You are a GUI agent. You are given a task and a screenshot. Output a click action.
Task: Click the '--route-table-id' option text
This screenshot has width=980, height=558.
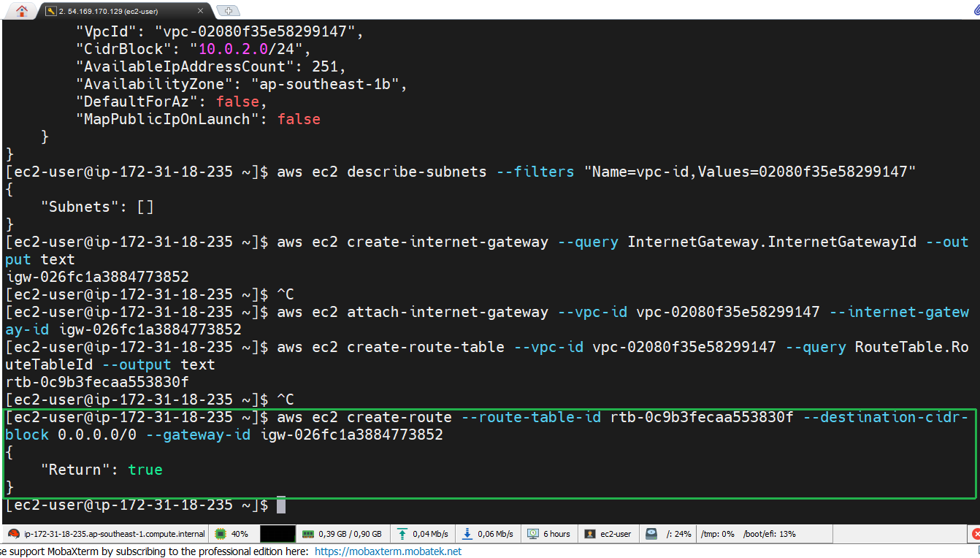[531, 417]
